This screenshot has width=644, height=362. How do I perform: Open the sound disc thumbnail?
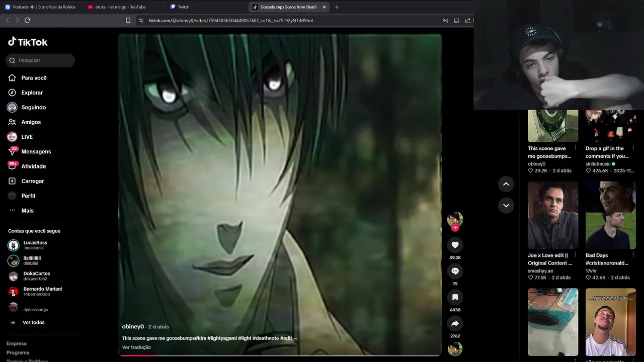point(455,349)
